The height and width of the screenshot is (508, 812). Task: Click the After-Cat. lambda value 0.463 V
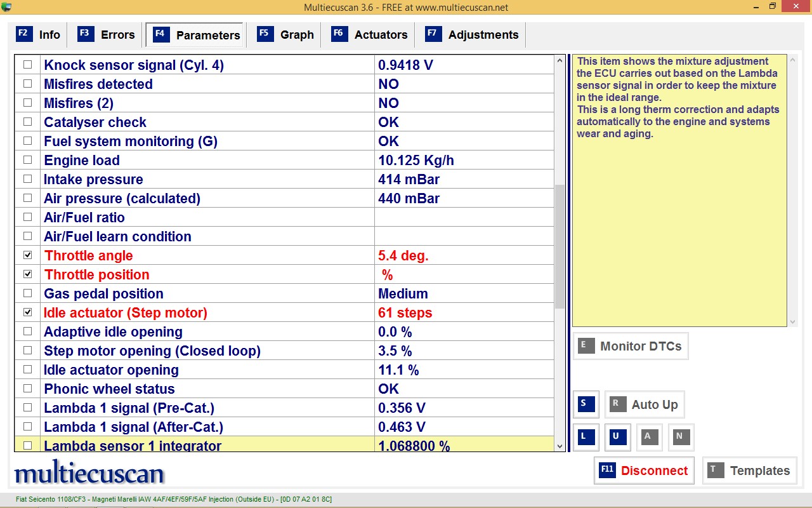pos(402,427)
